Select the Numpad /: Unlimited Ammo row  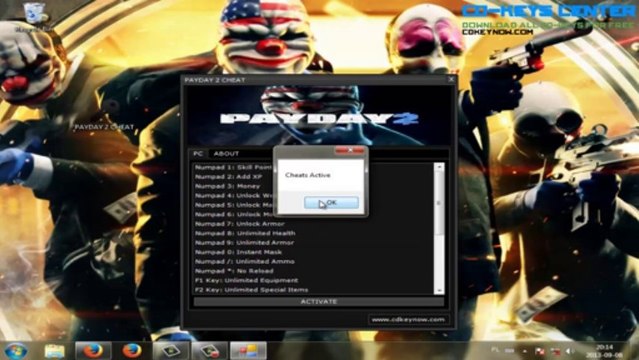(245, 261)
